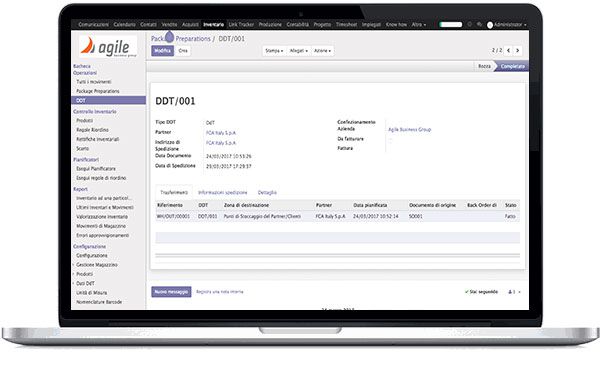Viewport: 600px width, 366px height.
Task: Click the Crea button
Action: pyautogui.click(x=183, y=51)
